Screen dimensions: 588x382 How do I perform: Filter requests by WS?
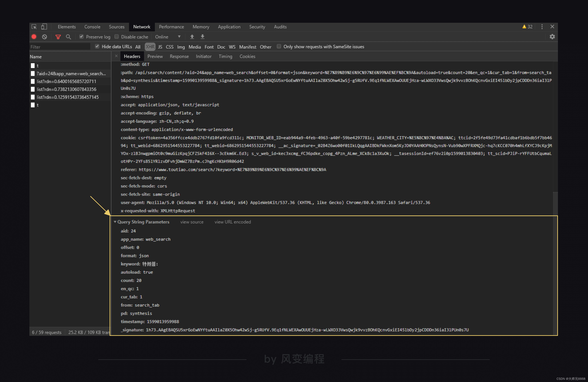click(232, 47)
